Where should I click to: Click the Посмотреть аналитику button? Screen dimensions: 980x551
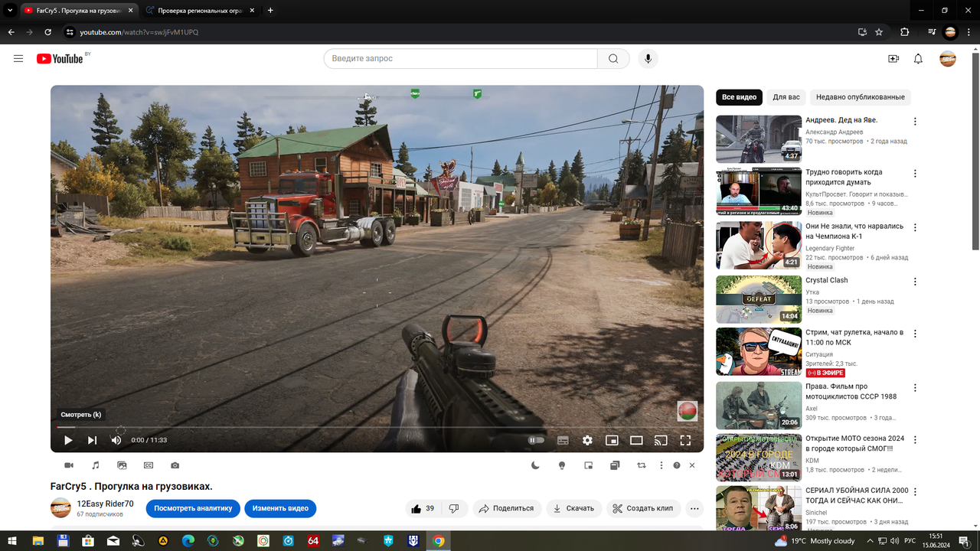pyautogui.click(x=193, y=508)
